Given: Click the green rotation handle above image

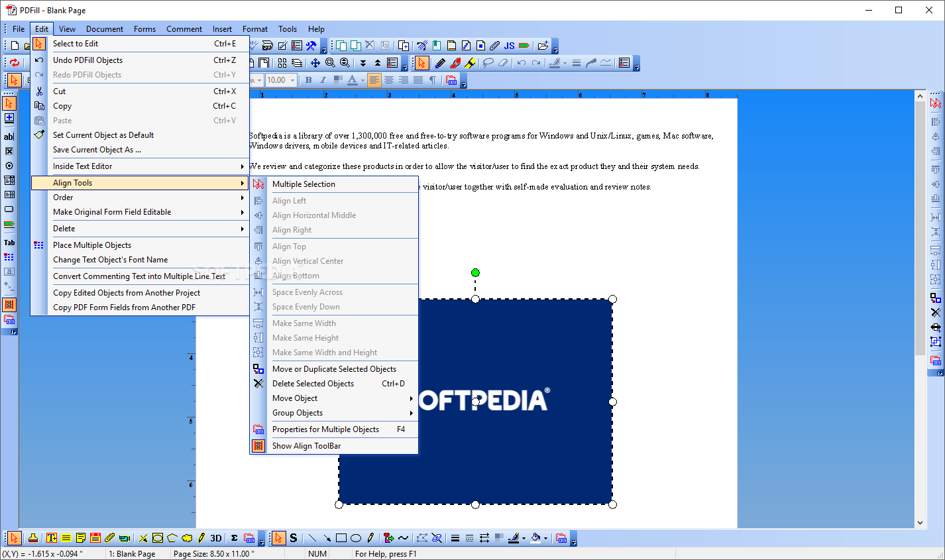Looking at the screenshot, I should (x=475, y=272).
